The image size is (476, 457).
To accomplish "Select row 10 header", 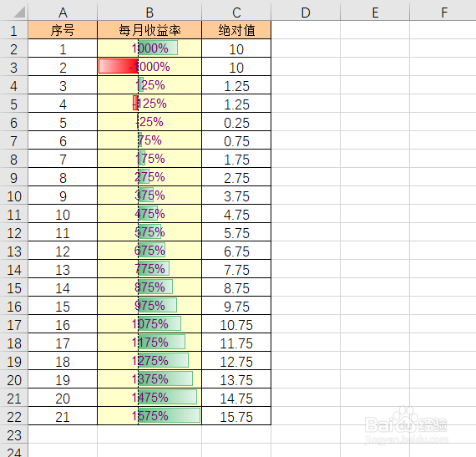I will 14,195.
